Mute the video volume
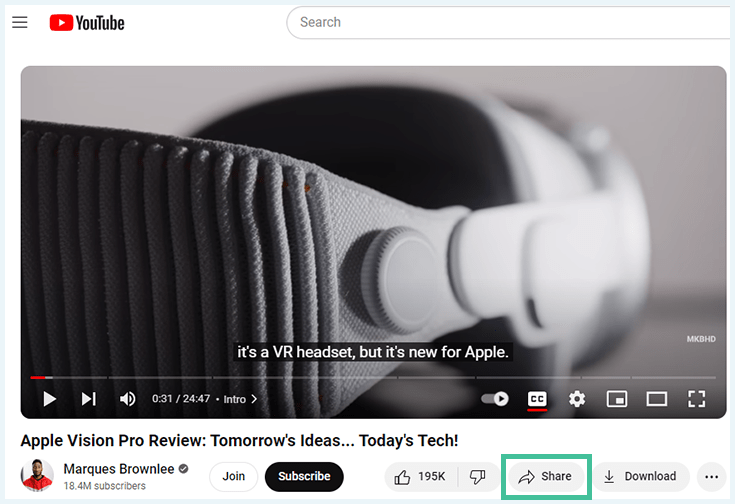Image resolution: width=735 pixels, height=504 pixels. 128,399
